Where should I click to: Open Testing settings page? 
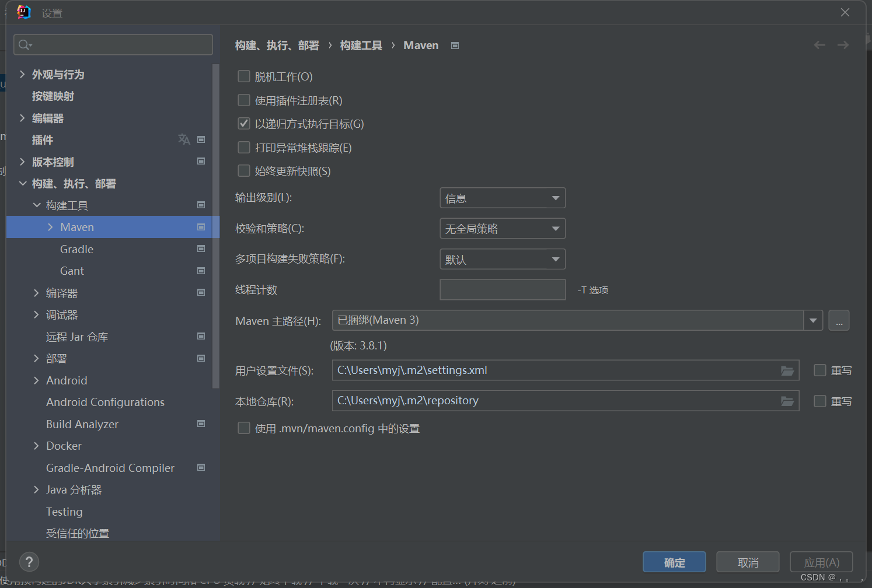(x=64, y=512)
